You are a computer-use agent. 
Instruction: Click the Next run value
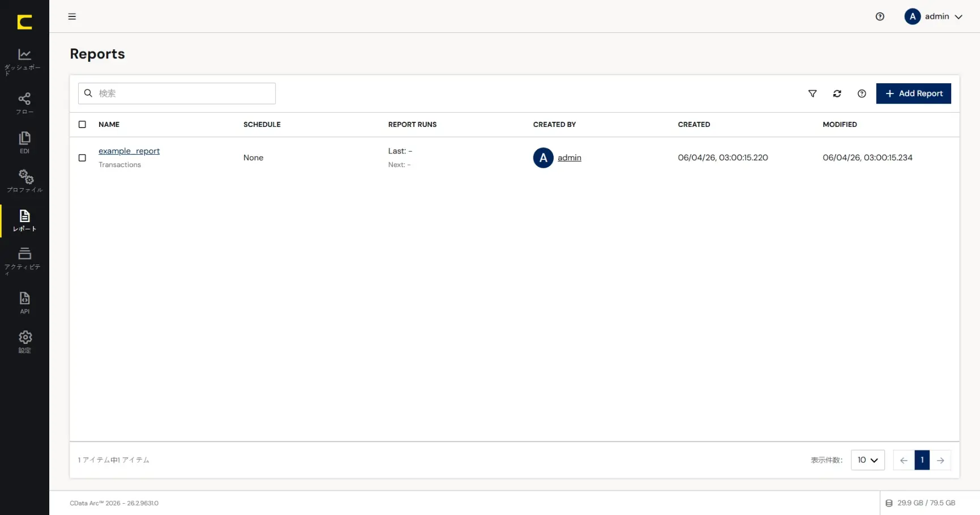tap(399, 165)
